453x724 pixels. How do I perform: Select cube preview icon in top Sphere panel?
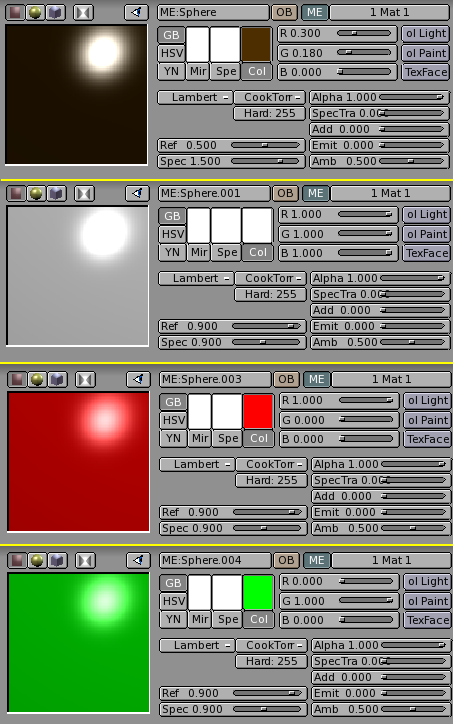click(55, 12)
